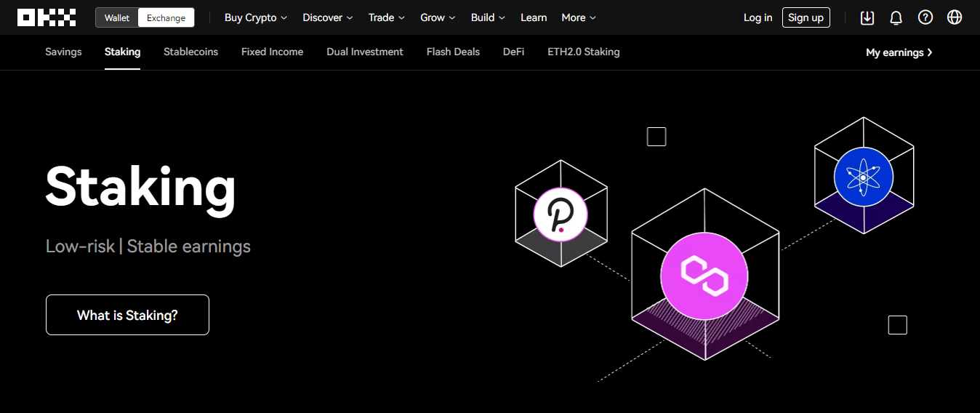Viewport: 980px width, 413px height.
Task: Expand the Discover menu
Action: [328, 17]
